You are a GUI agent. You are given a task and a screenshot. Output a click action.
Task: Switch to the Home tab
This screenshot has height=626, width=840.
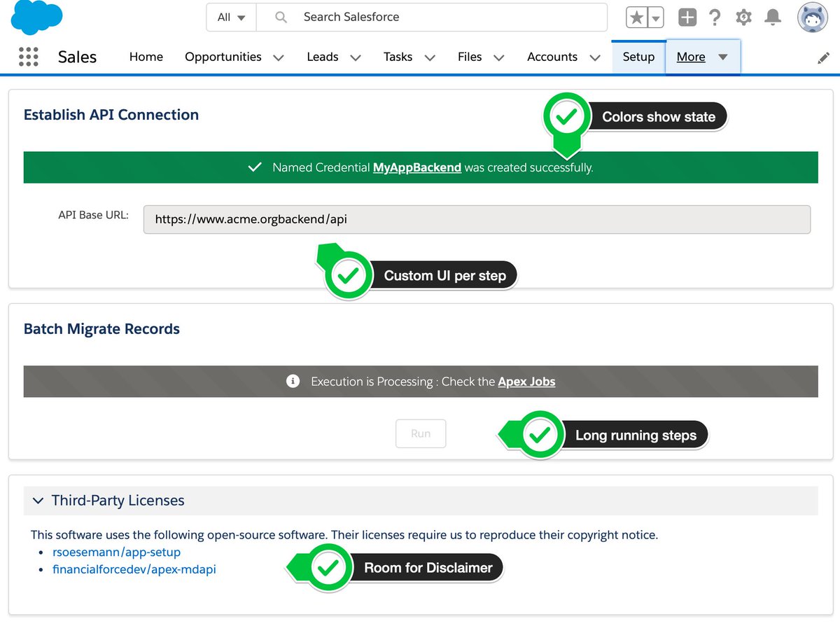point(146,57)
